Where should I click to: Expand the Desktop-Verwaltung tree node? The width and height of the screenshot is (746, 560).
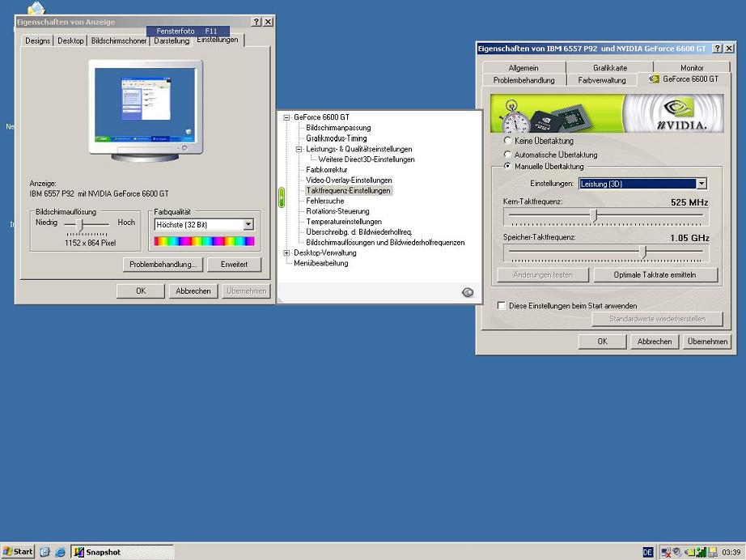pyautogui.click(x=286, y=252)
